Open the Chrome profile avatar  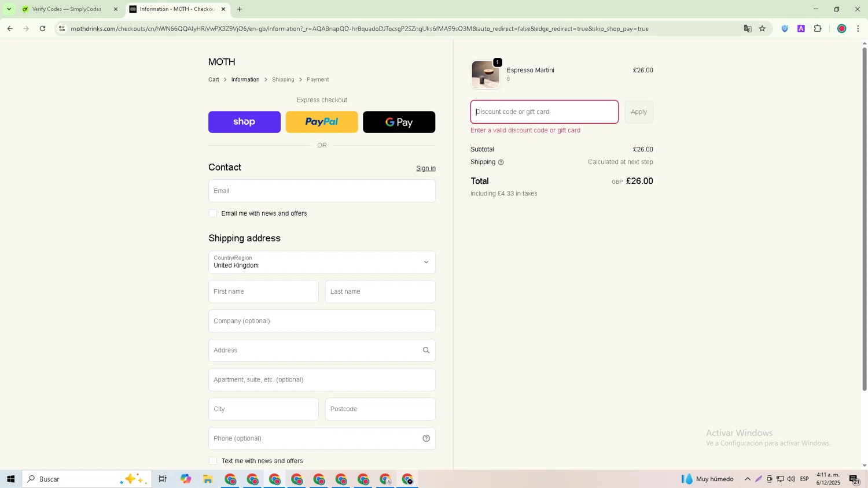[842, 28]
